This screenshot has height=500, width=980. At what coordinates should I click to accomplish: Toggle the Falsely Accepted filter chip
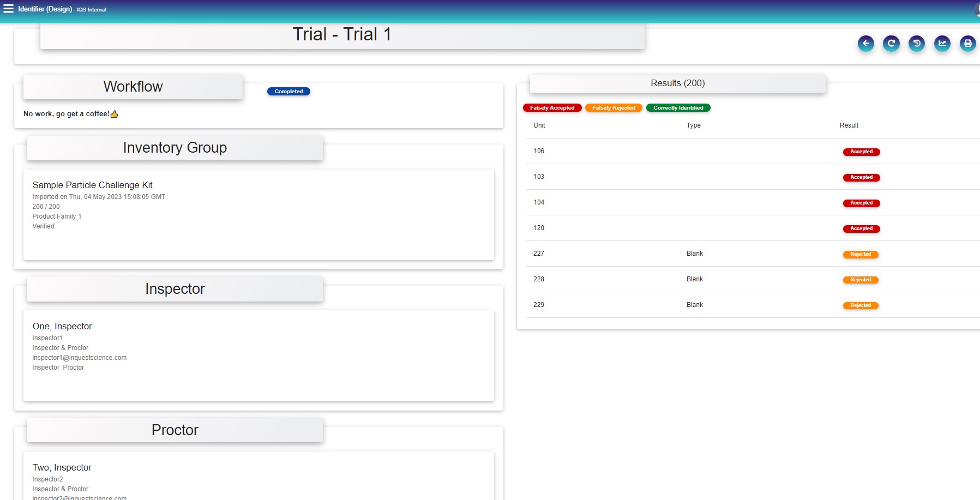pos(552,108)
